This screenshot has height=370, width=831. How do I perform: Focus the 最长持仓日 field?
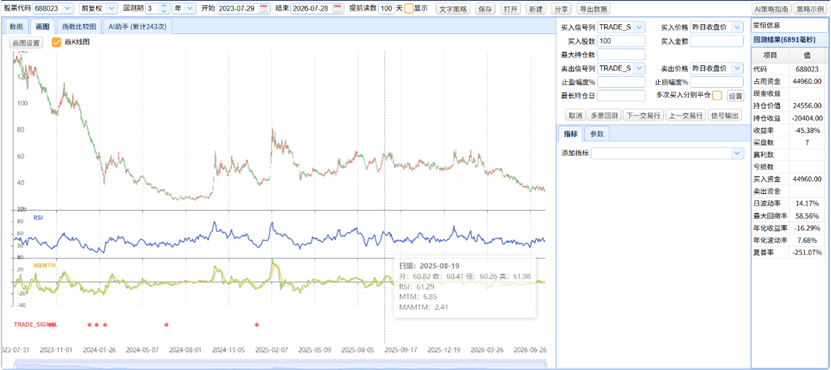coord(621,95)
